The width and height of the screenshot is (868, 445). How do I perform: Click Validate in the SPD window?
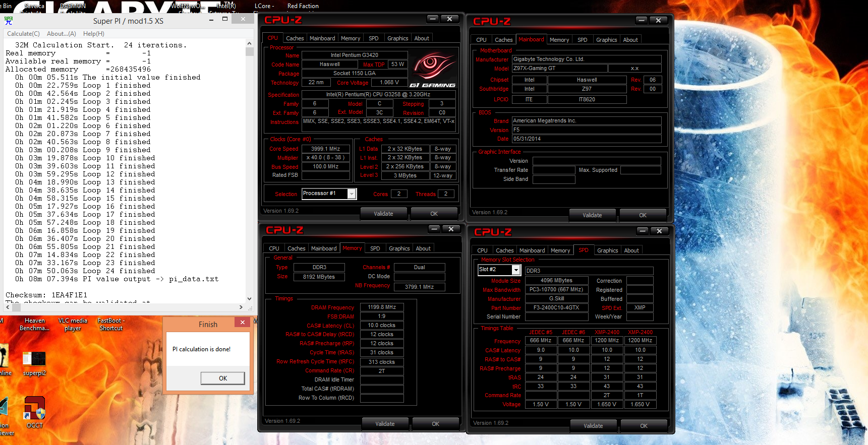click(x=593, y=426)
